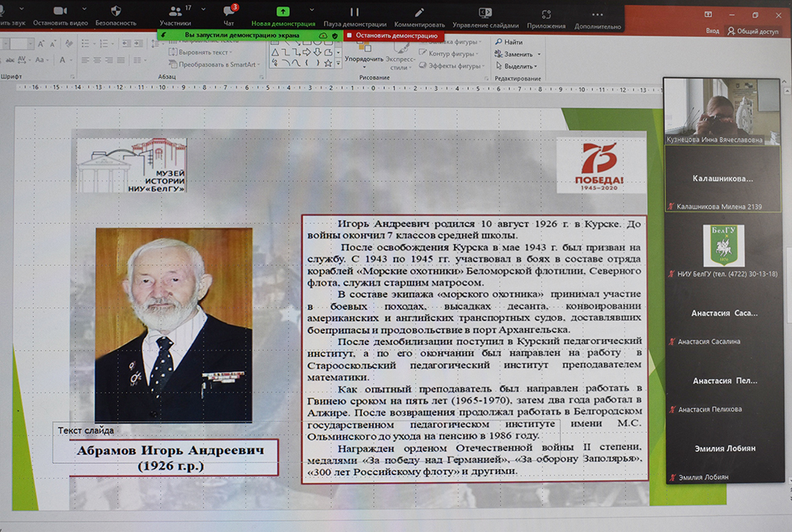Screen dimensions: 792x532
Task: Click the red Stop share button
Action: pos(391,36)
